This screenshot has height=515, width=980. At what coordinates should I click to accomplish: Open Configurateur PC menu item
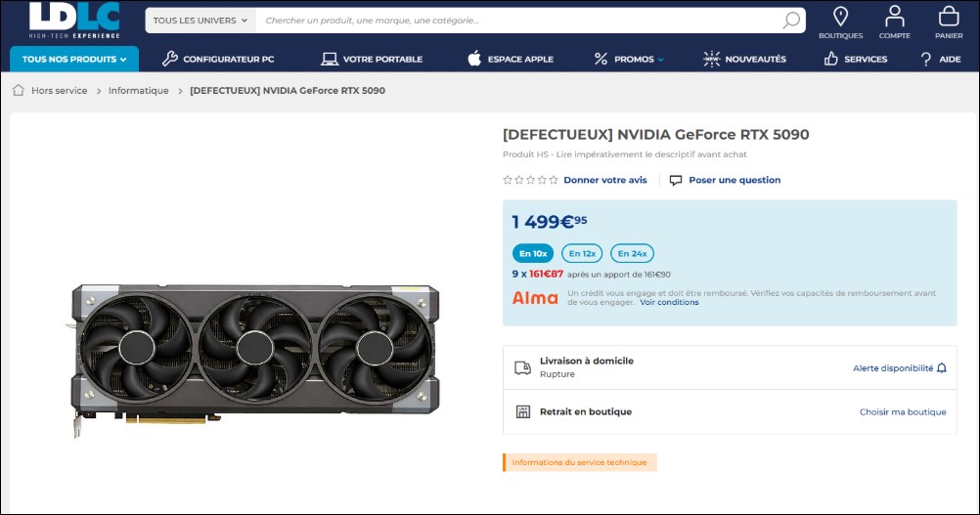point(218,60)
